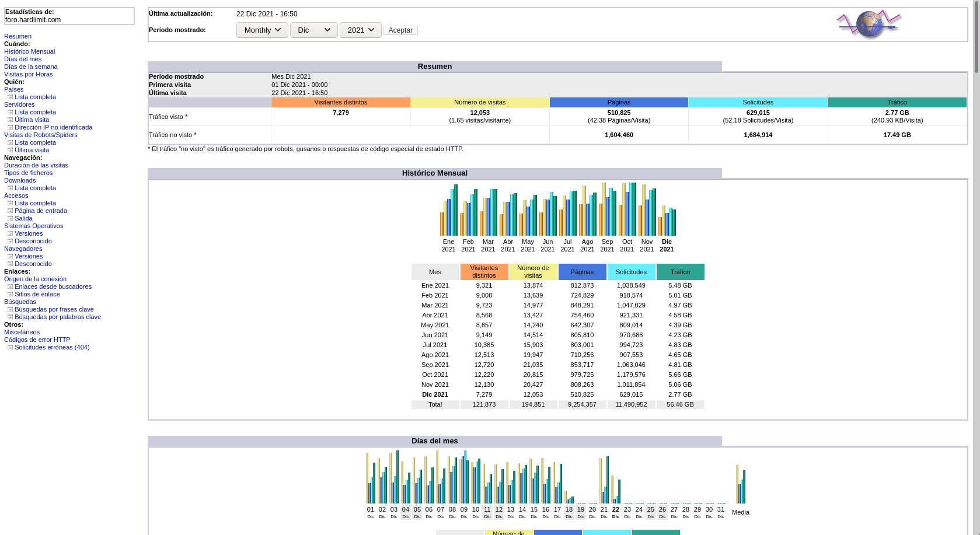Click the icon beside Búsquedas por frases clave
The width and height of the screenshot is (980, 535).
[x=10, y=309]
